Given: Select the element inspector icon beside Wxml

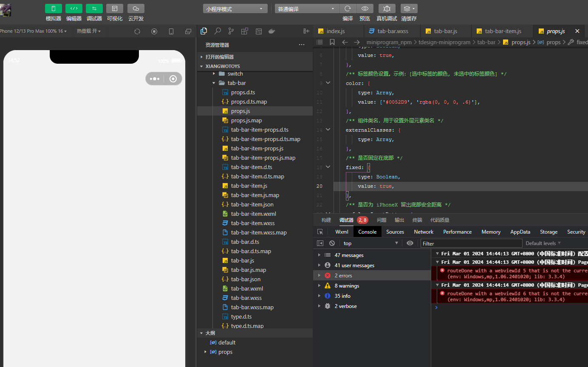Looking at the screenshot, I should (320, 232).
